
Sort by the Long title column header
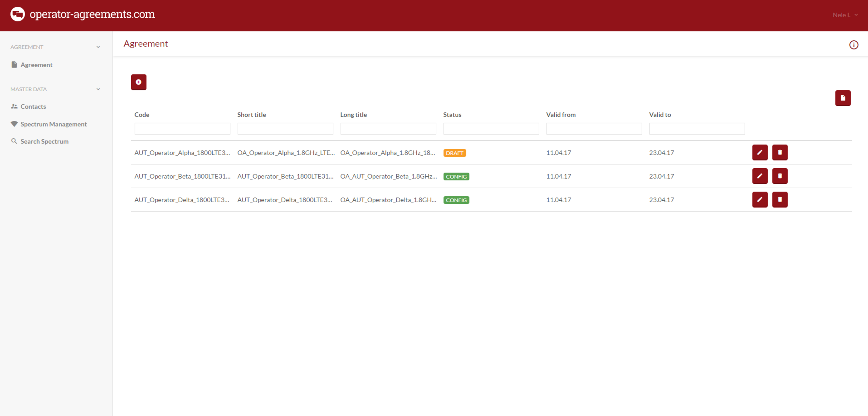tap(354, 114)
